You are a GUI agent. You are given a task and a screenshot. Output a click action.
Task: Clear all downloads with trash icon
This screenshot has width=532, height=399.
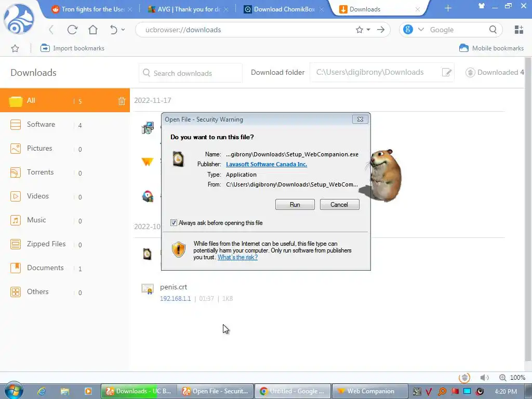pos(122,101)
